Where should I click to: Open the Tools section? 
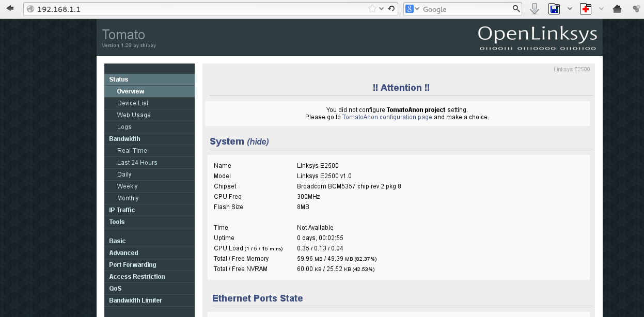tap(149, 222)
